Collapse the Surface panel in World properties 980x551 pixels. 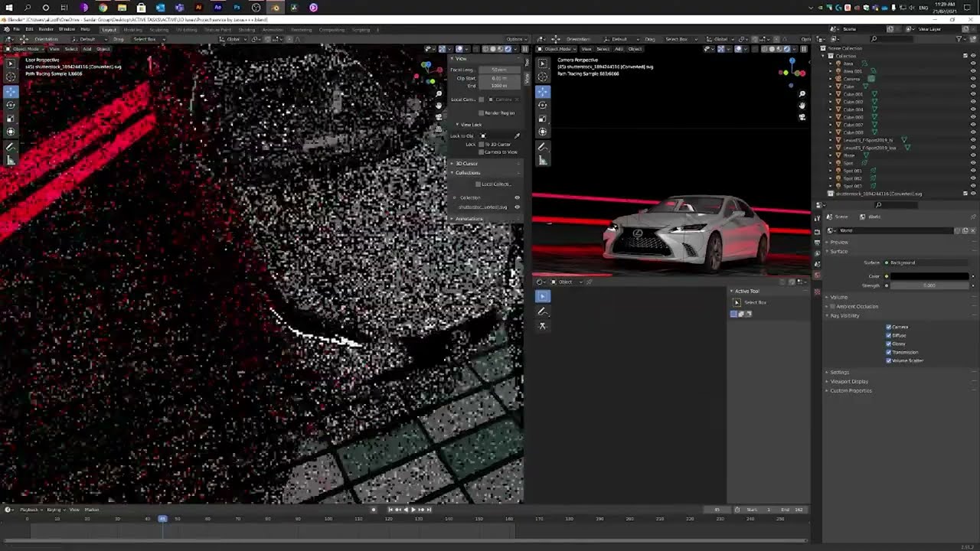click(x=838, y=251)
